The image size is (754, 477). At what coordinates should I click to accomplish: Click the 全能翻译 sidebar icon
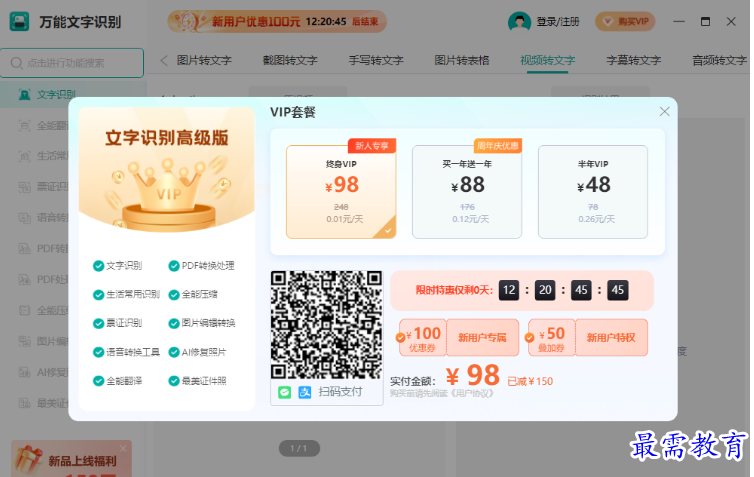click(x=24, y=126)
